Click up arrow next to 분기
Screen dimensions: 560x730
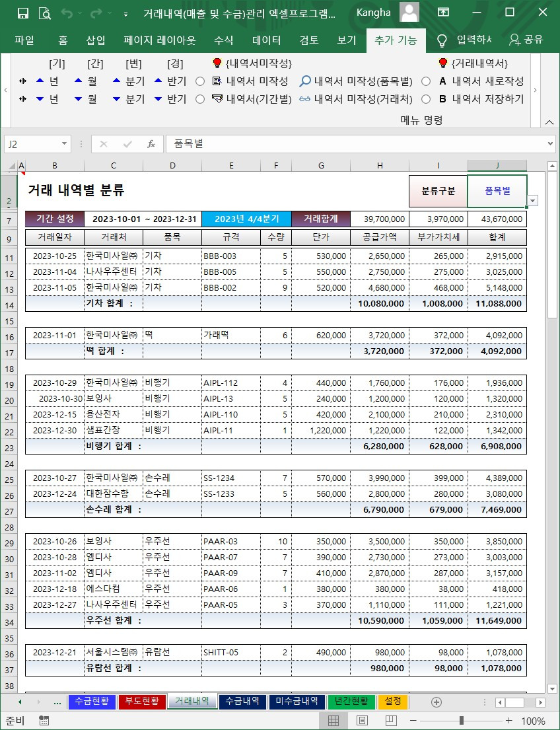tap(117, 81)
